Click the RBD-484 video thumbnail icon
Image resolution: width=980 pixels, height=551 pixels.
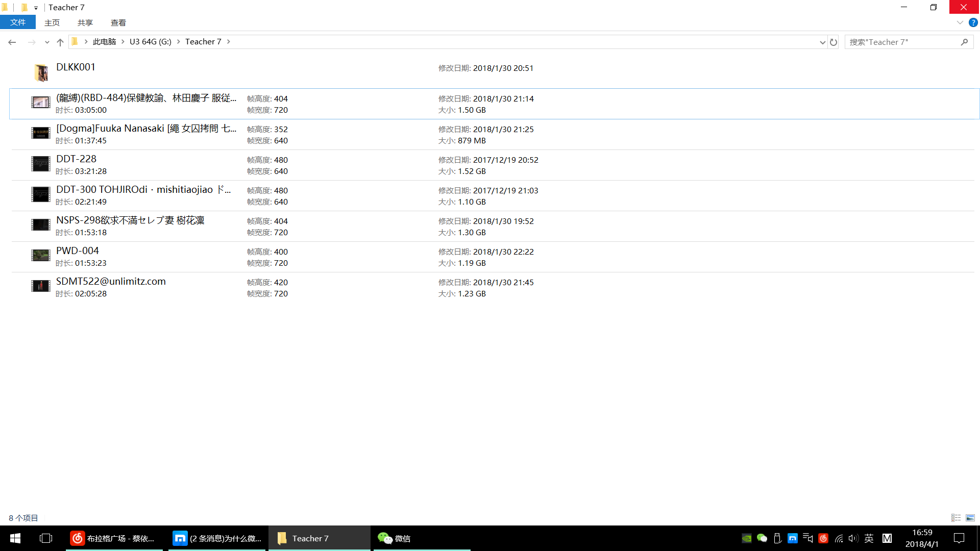click(41, 103)
